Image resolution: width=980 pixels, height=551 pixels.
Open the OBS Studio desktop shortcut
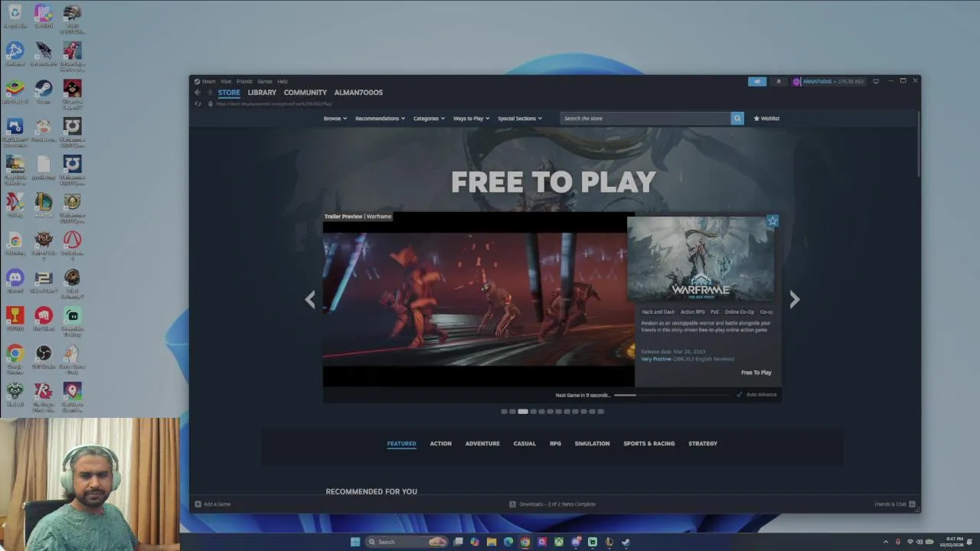(x=44, y=356)
